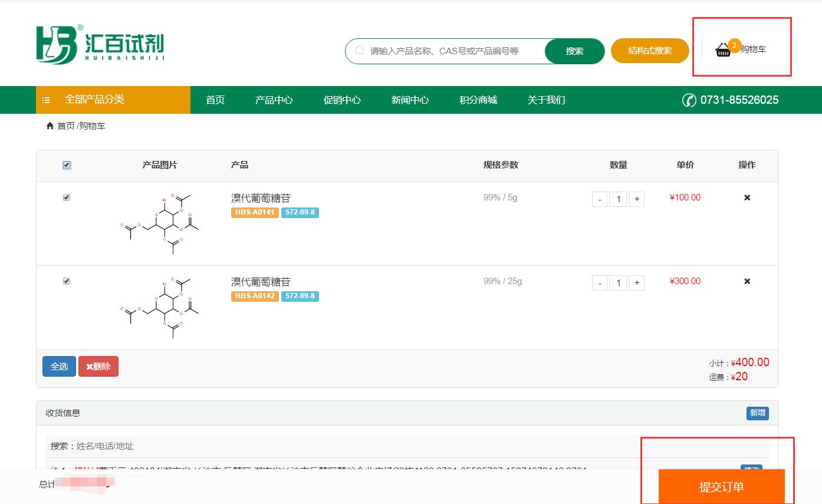This screenshot has width=822, height=504.
Task: Remove the 99% / 25g product row
Action: (747, 281)
